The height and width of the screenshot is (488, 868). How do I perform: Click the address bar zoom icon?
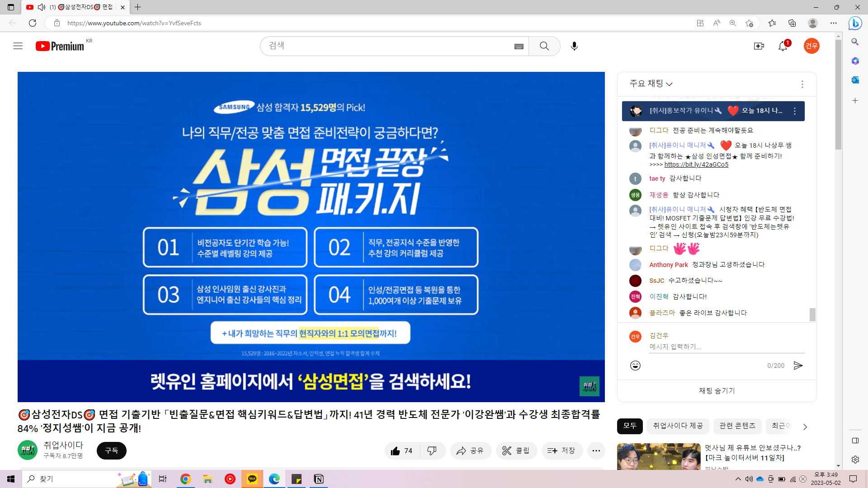(x=733, y=23)
